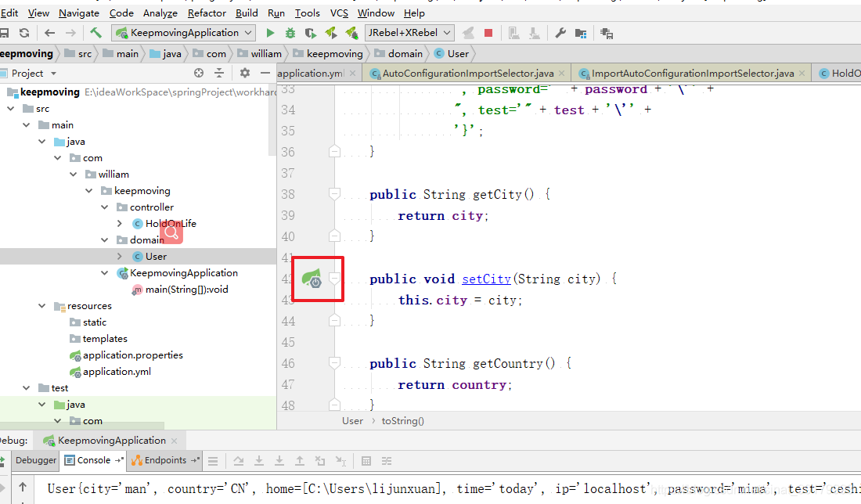Toggle fold marker at line 44
Image resolution: width=861 pixels, height=504 pixels.
[334, 321]
